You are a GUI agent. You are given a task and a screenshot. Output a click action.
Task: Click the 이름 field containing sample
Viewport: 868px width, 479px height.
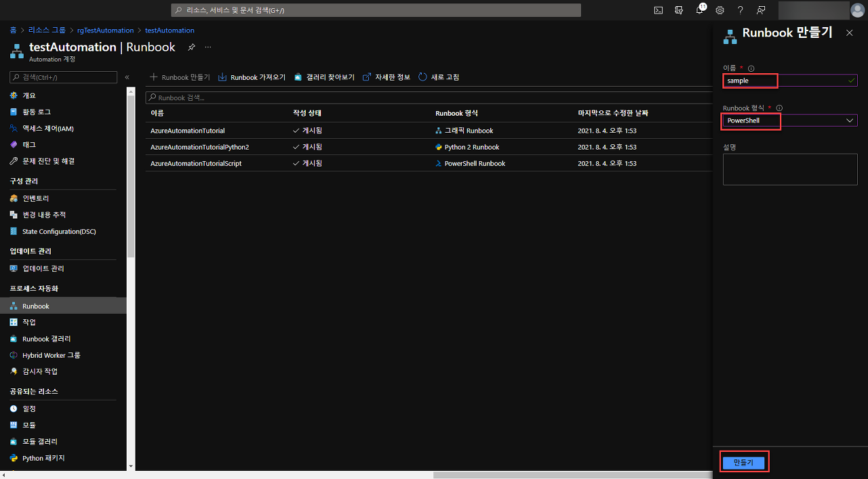[x=790, y=81]
